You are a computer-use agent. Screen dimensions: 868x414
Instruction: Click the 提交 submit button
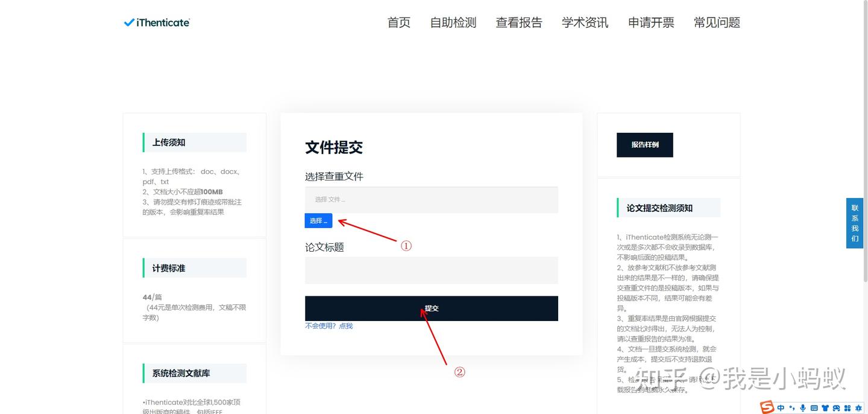point(432,308)
